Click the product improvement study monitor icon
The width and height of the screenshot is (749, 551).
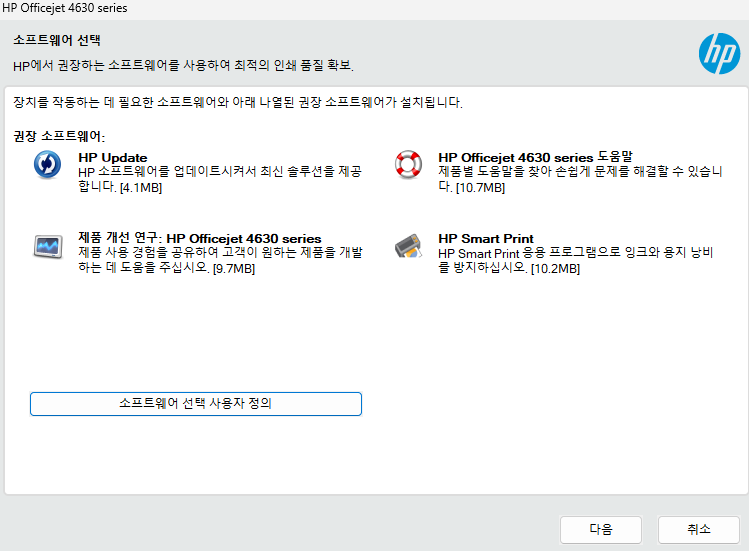click(x=48, y=247)
